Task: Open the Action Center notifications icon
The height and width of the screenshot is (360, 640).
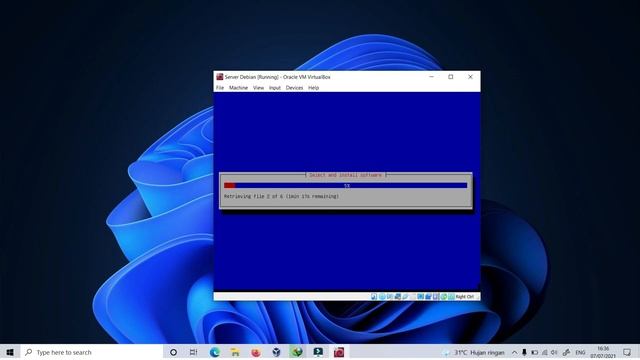Action: click(627, 352)
